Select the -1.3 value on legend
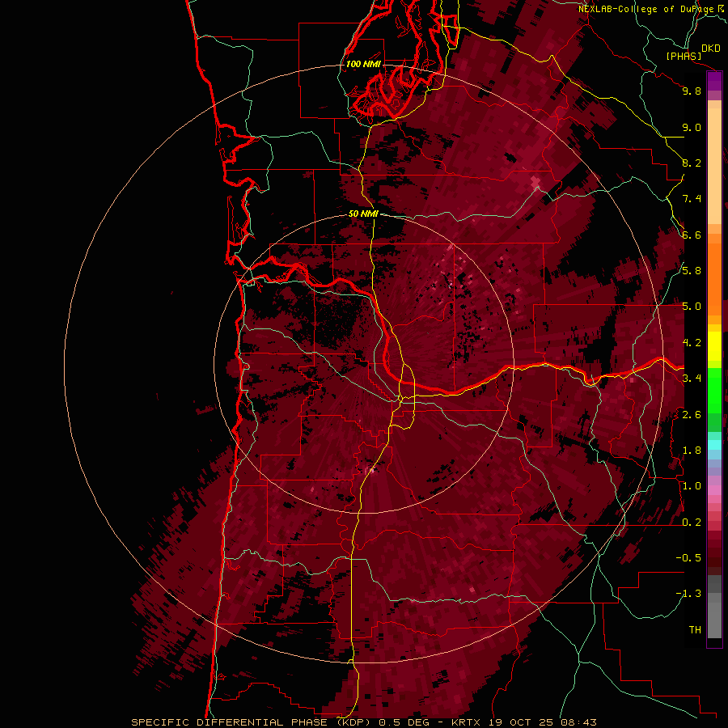The height and width of the screenshot is (728, 728). 688,594
